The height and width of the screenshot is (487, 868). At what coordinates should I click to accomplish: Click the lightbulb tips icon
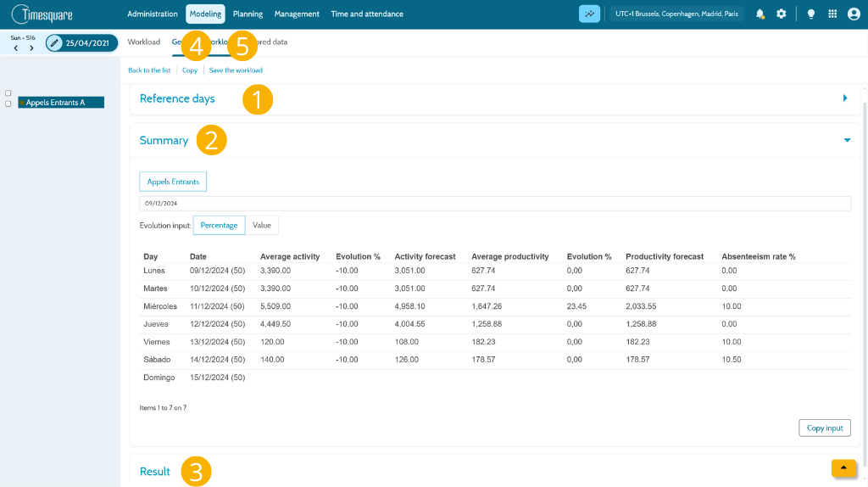(811, 14)
